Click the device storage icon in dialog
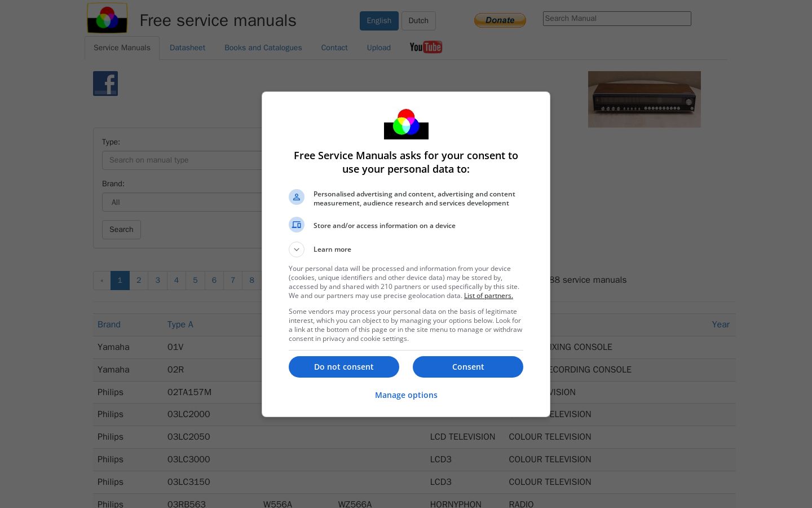Viewport: 812px width, 508px height. coord(297,225)
